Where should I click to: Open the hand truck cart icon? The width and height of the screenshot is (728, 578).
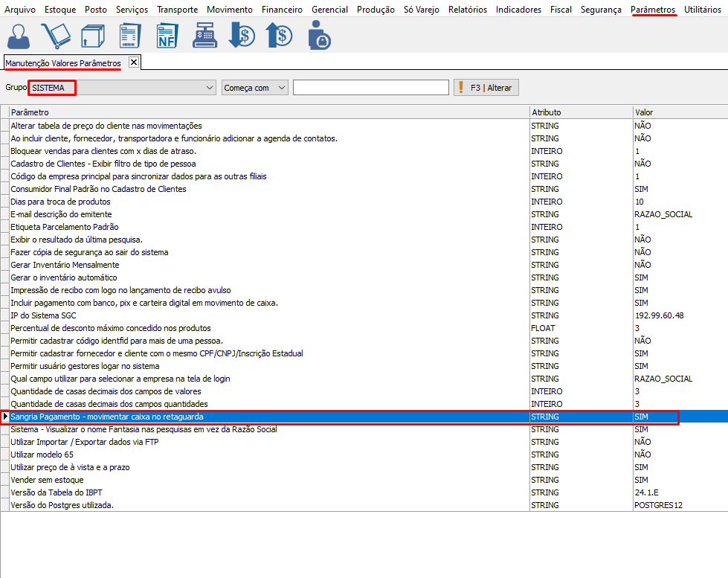(56, 35)
